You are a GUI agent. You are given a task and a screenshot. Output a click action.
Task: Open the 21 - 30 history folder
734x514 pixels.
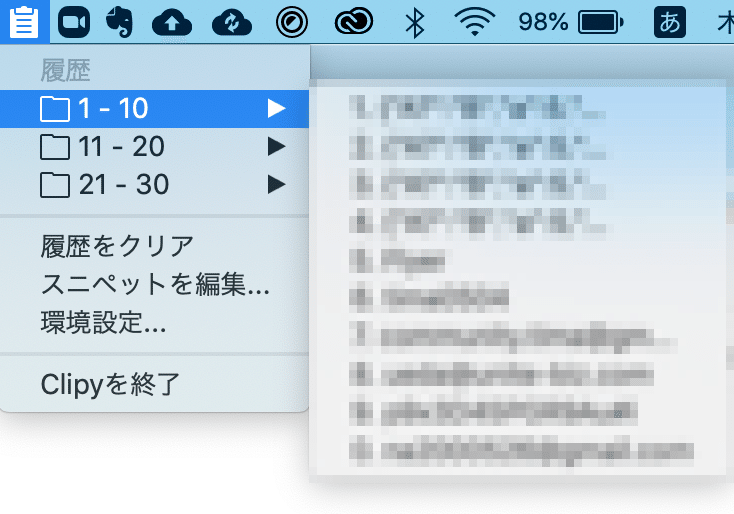[x=154, y=184]
